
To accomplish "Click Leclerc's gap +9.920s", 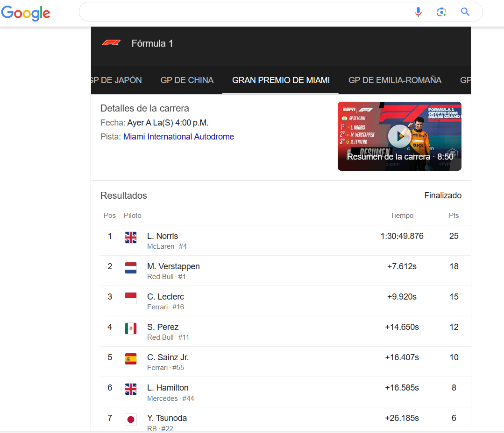I will (402, 297).
